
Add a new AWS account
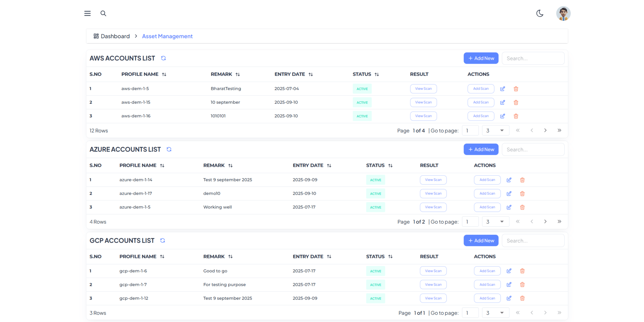(x=481, y=58)
